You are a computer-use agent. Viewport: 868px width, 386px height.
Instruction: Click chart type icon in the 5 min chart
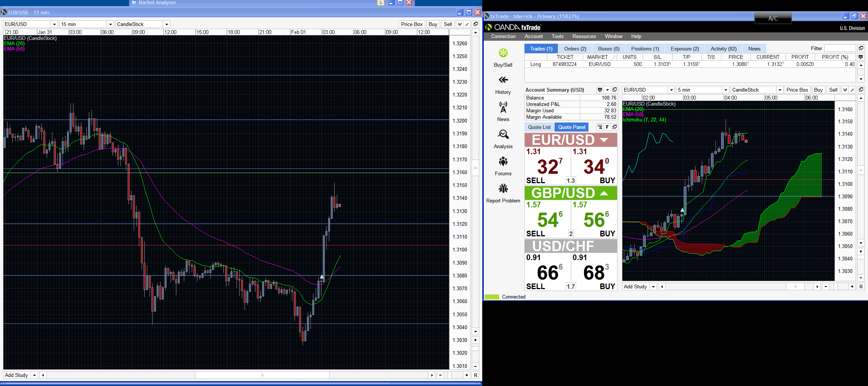tap(845, 90)
